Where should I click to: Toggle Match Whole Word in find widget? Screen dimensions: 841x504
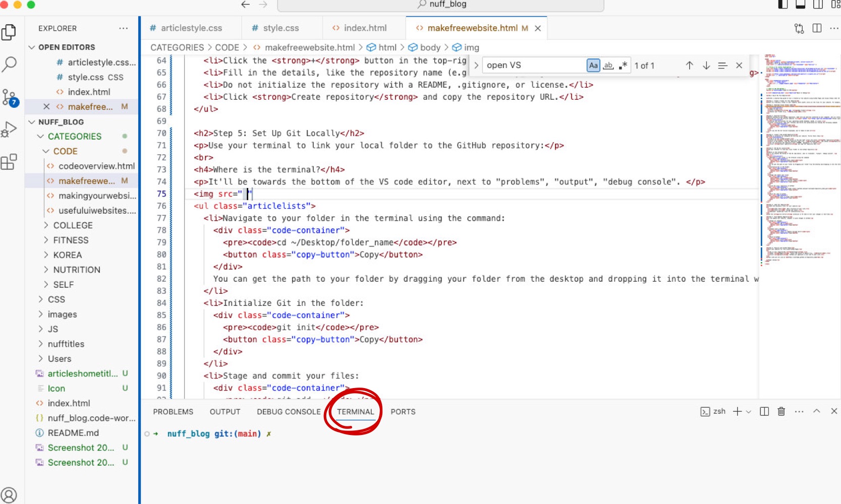pyautogui.click(x=608, y=65)
